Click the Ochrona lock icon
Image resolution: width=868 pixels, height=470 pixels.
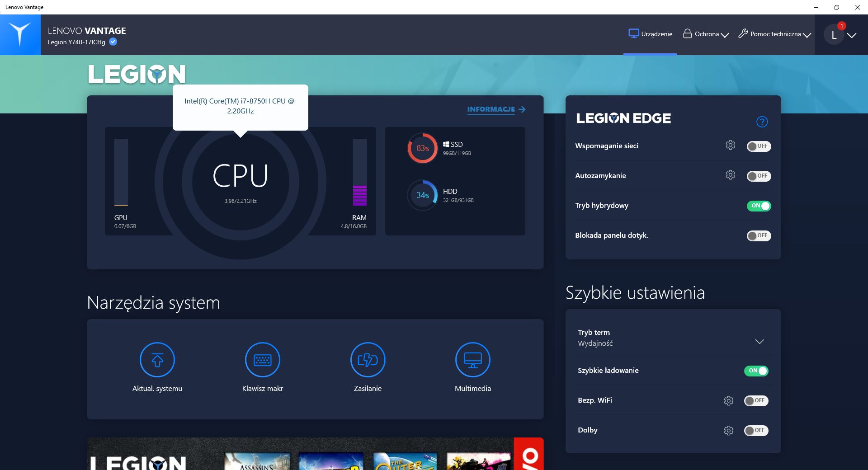(x=687, y=33)
